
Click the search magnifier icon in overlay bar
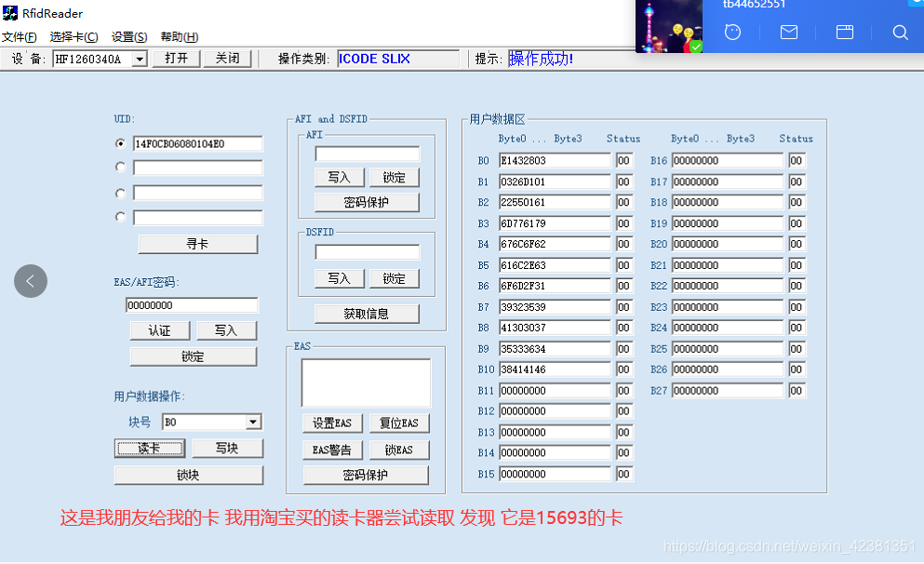click(x=900, y=32)
